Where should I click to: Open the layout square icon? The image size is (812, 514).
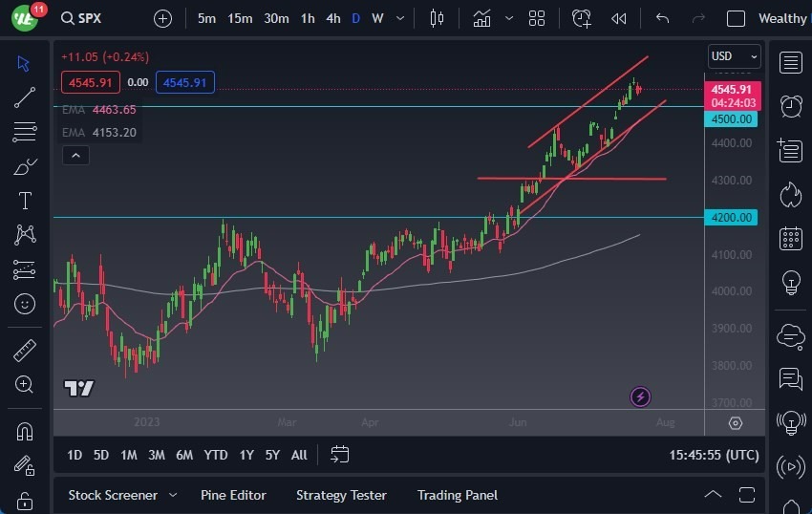point(736,19)
